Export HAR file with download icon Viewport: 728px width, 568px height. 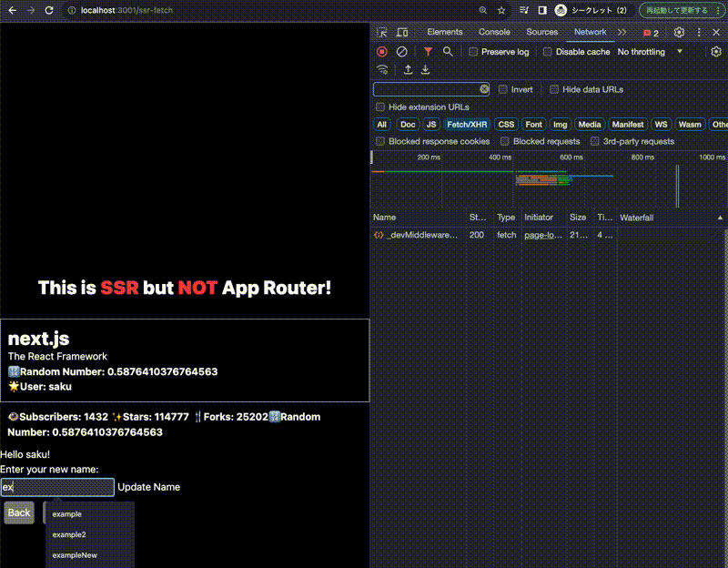pyautogui.click(x=425, y=70)
